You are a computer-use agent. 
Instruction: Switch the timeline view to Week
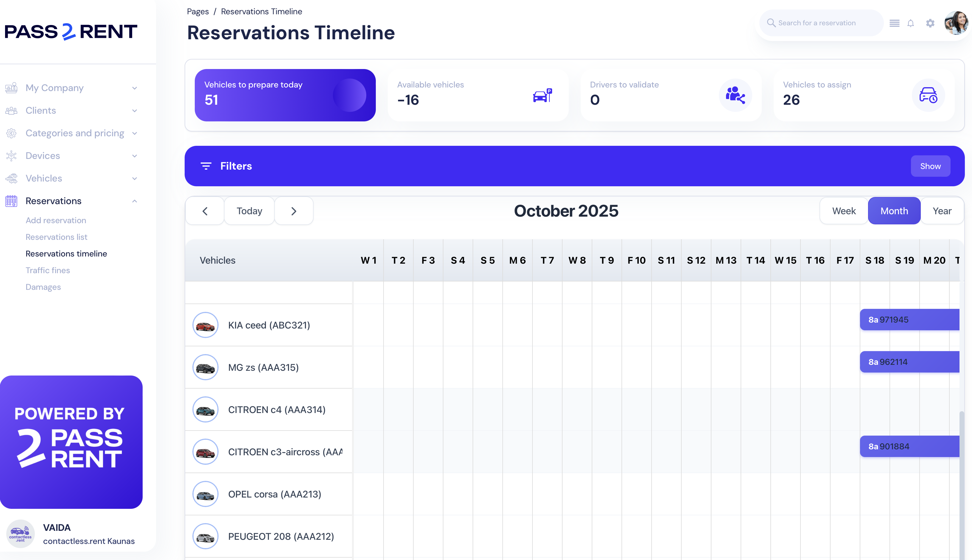(x=844, y=211)
